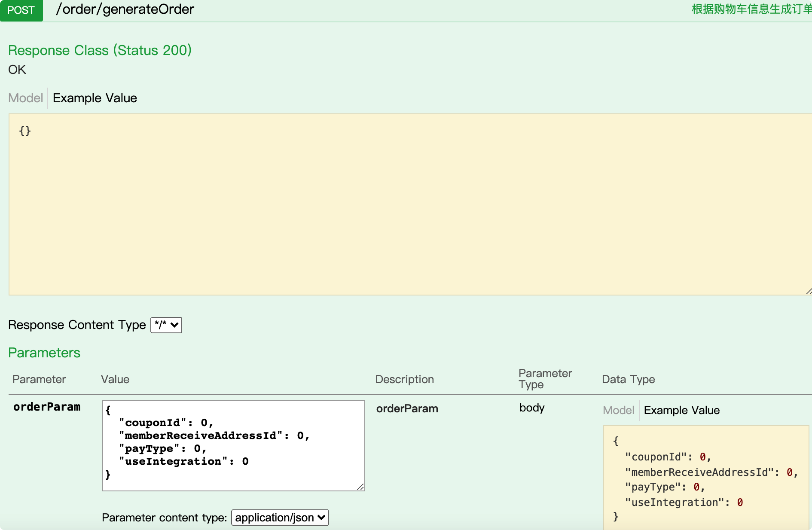Click the Value column header
The height and width of the screenshot is (530, 812).
tap(115, 379)
